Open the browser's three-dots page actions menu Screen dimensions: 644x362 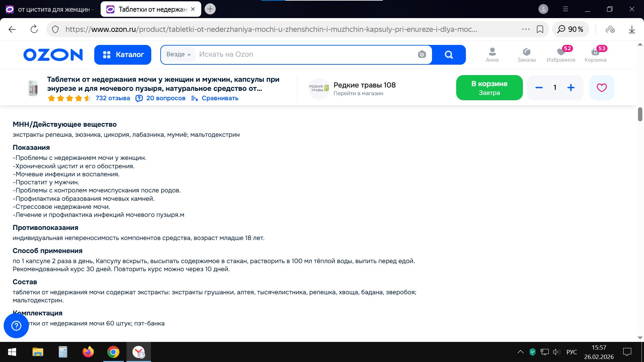[526, 29]
